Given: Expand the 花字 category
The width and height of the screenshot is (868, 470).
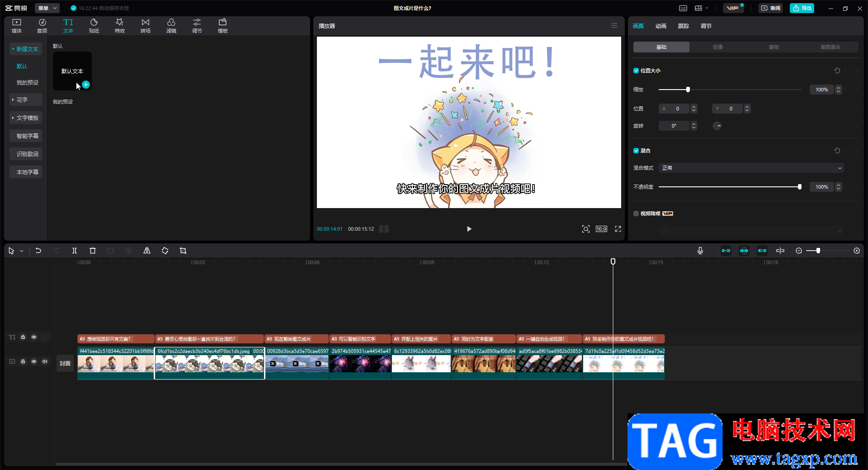Looking at the screenshot, I should 26,100.
